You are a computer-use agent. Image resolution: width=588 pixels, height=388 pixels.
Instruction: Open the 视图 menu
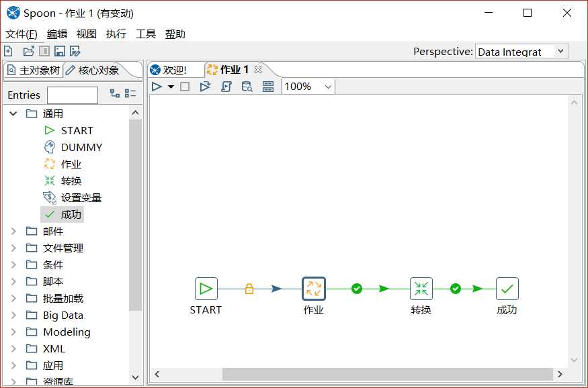point(87,34)
